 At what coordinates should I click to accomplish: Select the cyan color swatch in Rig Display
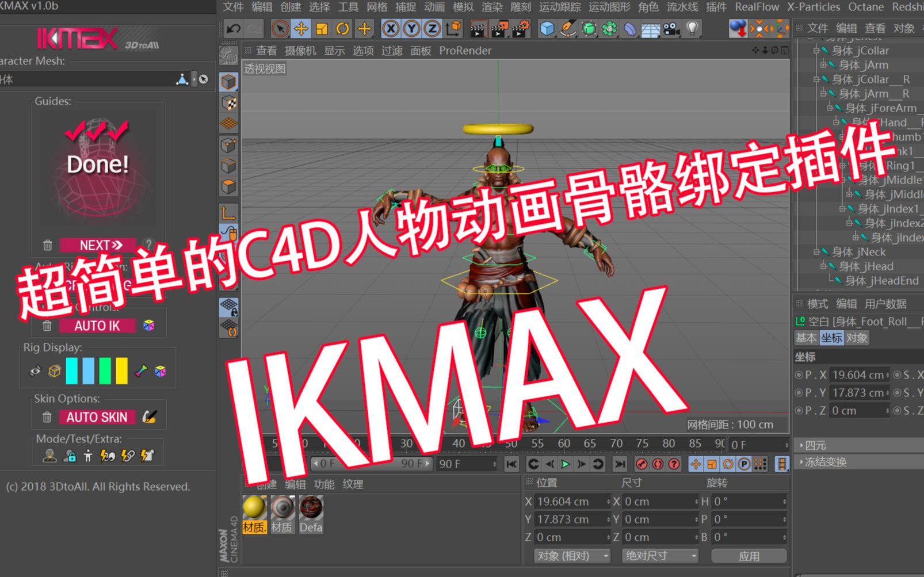(71, 371)
